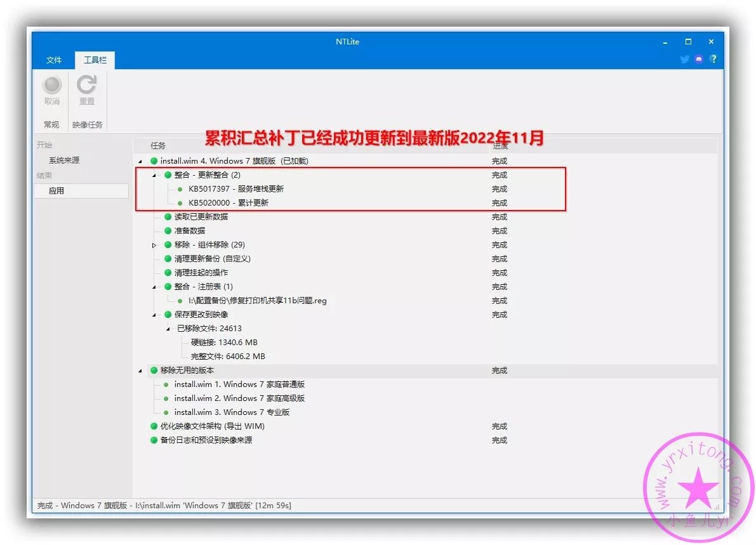Click the question mark help icon
The image size is (756, 545).
coord(713,59)
